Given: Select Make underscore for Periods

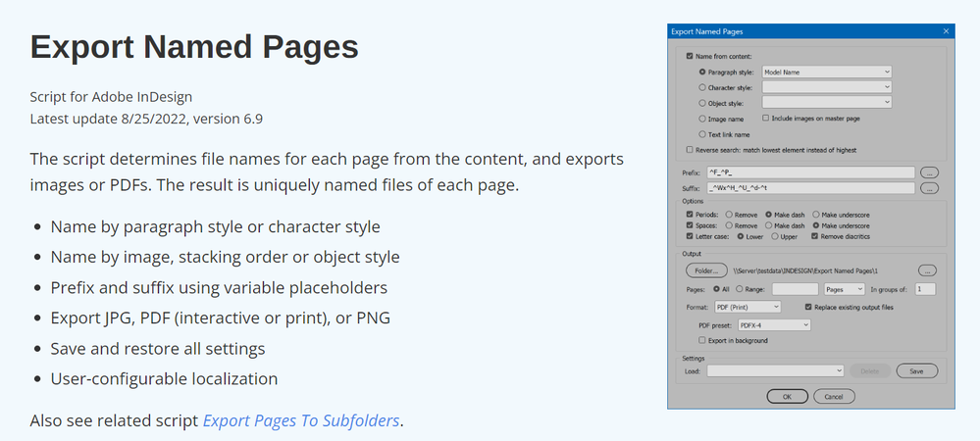Looking at the screenshot, I should pos(816,215).
